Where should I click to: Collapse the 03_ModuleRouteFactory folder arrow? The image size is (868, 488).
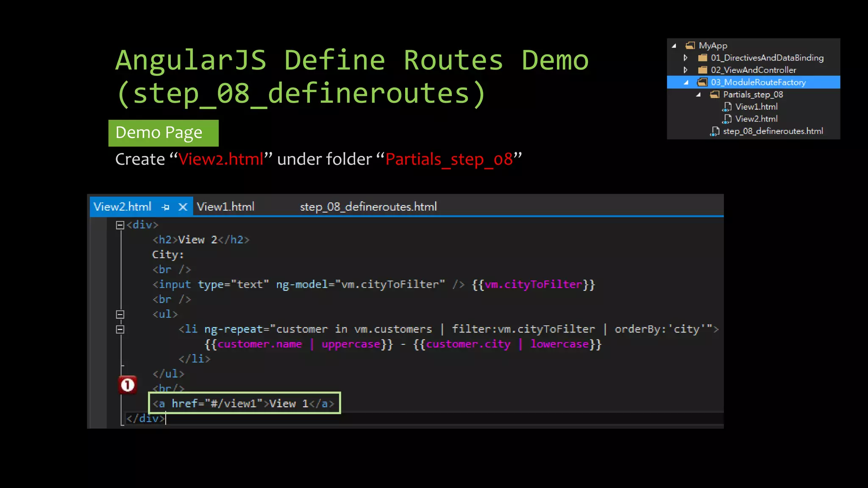[x=686, y=83]
